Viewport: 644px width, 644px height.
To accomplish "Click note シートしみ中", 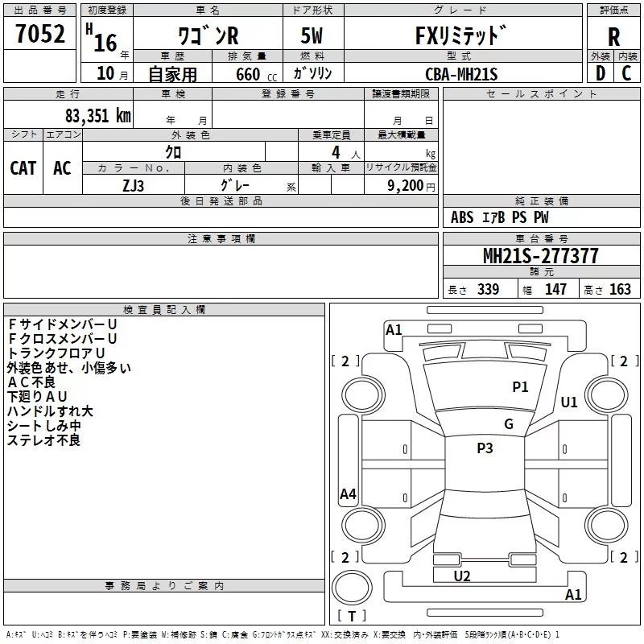I will pos(44,426).
